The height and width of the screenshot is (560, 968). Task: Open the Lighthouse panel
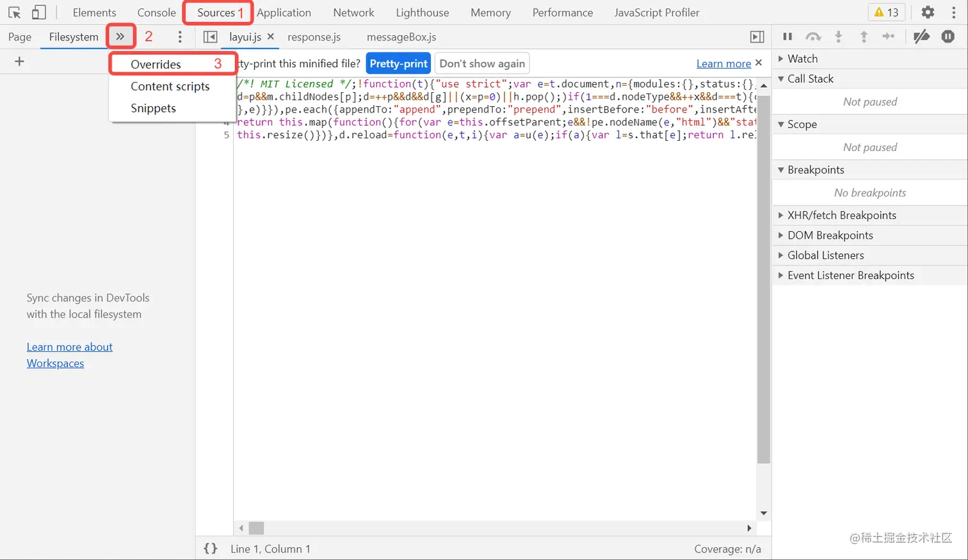click(x=423, y=12)
